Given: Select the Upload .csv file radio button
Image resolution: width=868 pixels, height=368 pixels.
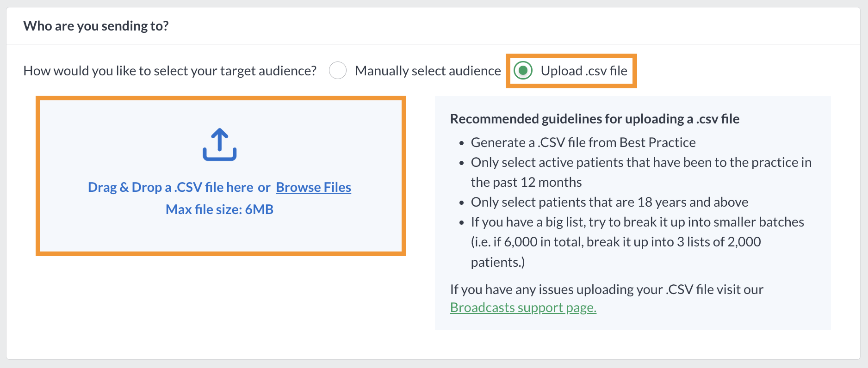Looking at the screenshot, I should pyautogui.click(x=523, y=71).
